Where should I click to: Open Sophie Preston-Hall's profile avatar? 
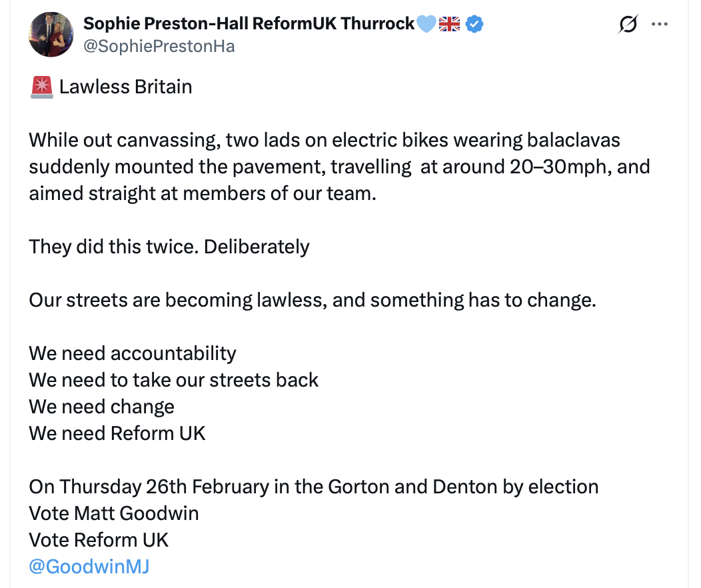pos(51,34)
